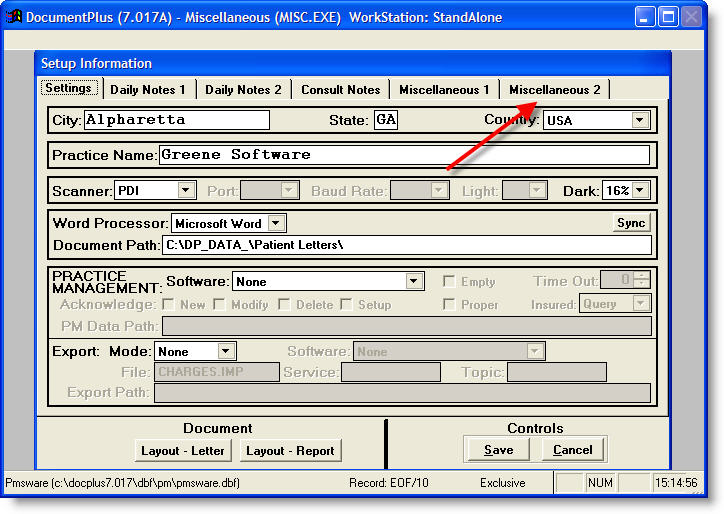
Task: Click the State input field
Action: (x=385, y=120)
